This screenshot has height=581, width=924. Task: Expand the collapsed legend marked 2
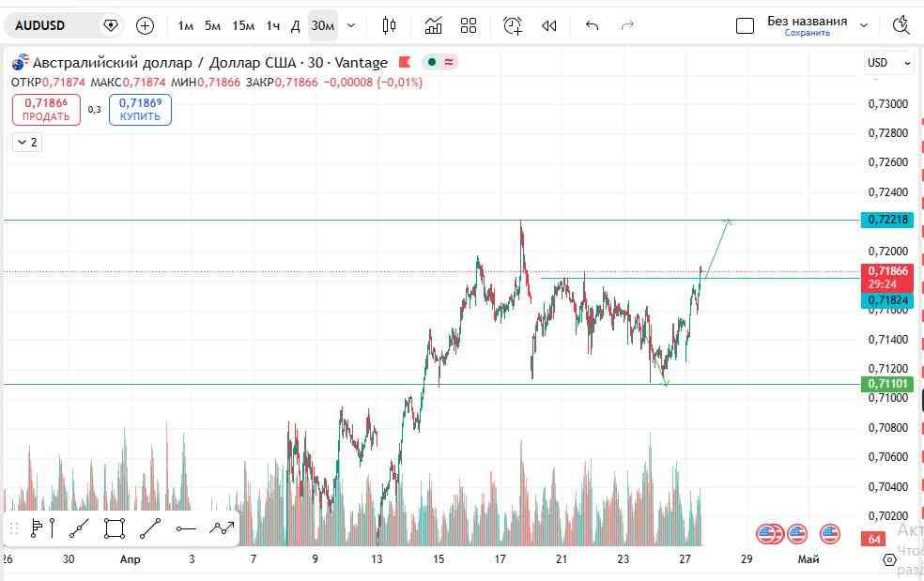tap(27, 142)
